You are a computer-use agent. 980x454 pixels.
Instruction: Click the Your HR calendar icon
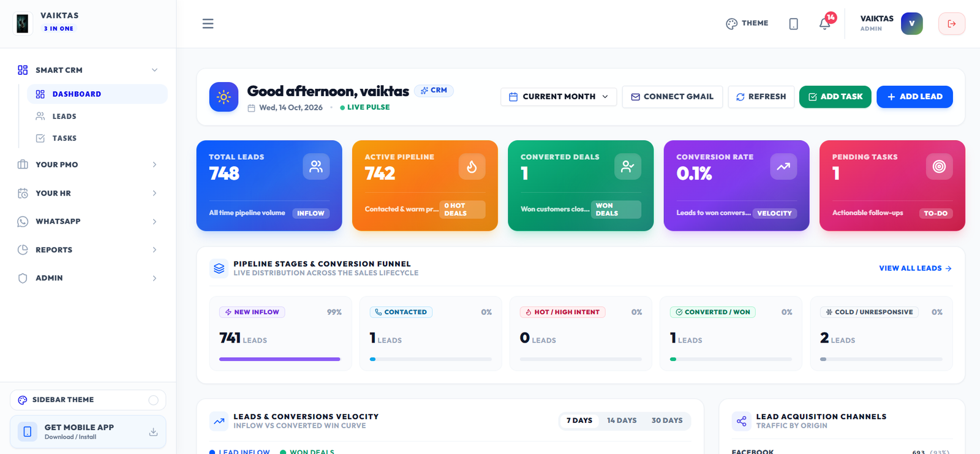(23, 193)
